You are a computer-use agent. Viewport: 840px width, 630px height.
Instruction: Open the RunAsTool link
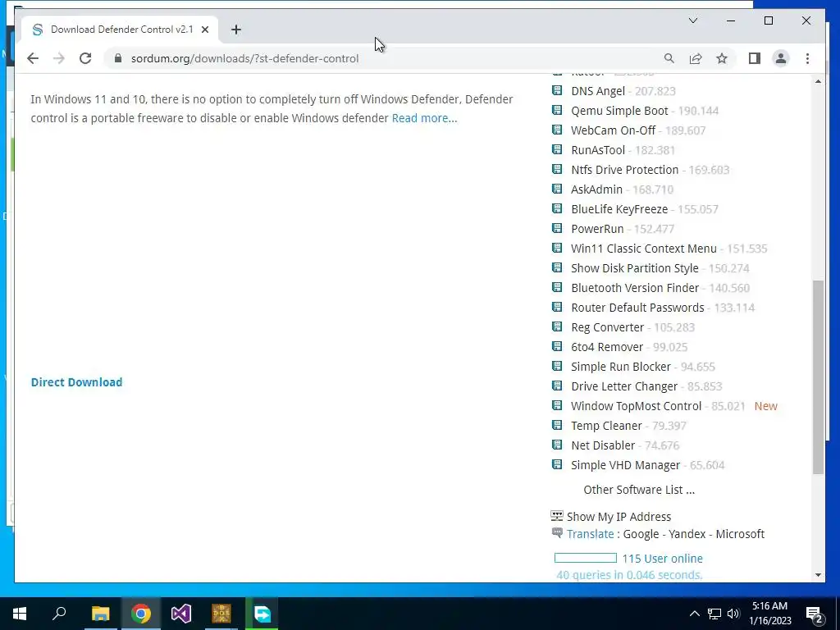click(x=598, y=150)
